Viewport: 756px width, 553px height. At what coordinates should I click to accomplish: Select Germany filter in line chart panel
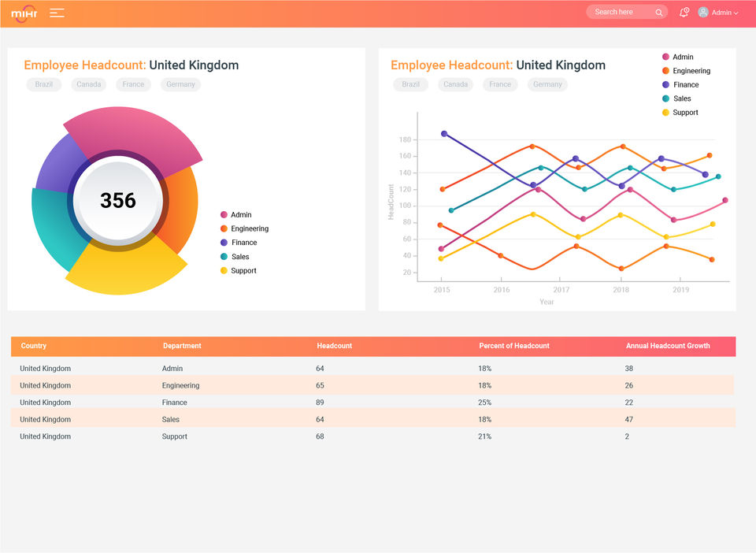[547, 84]
